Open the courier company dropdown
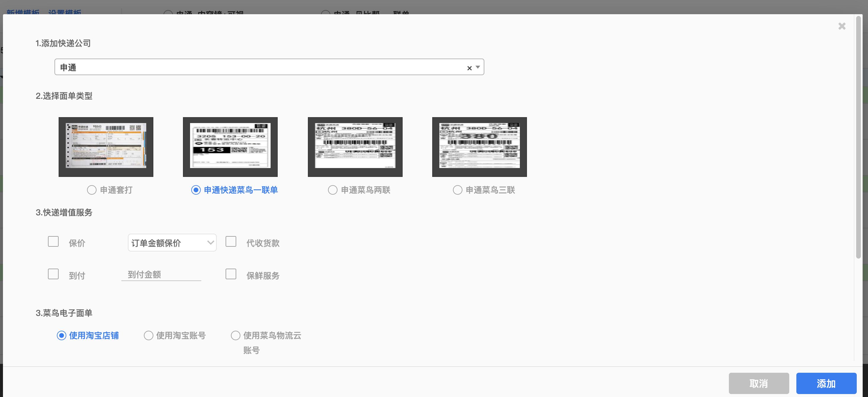The width and height of the screenshot is (868, 397). (477, 67)
